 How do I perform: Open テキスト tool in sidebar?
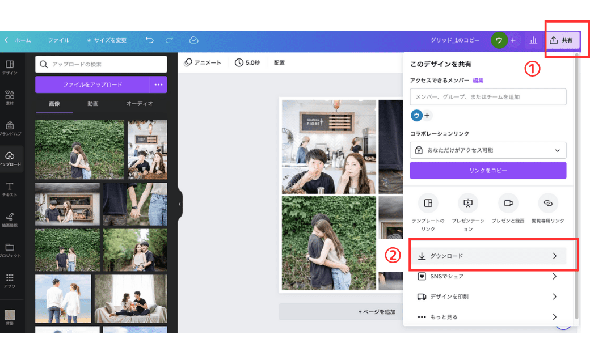coord(10,190)
